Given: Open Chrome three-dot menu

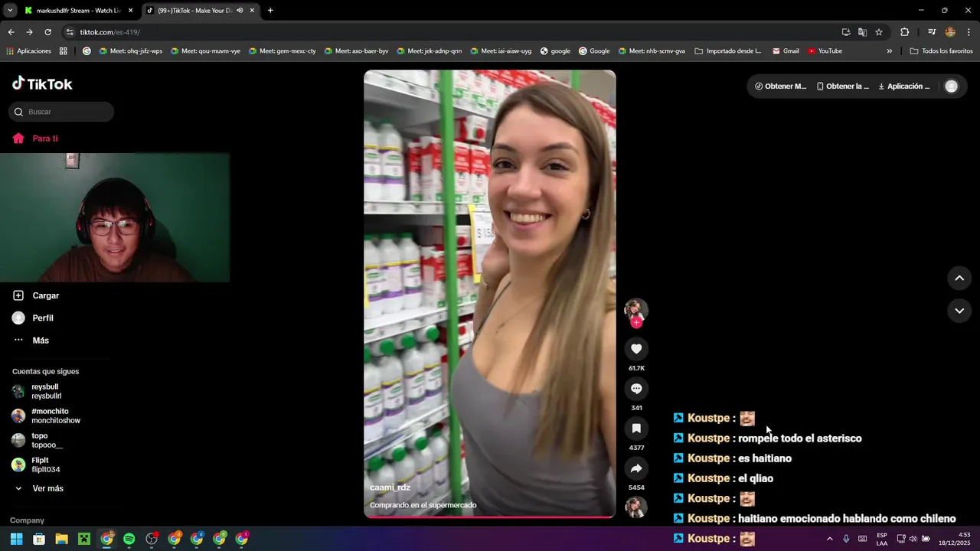Looking at the screenshot, I should pos(969,32).
